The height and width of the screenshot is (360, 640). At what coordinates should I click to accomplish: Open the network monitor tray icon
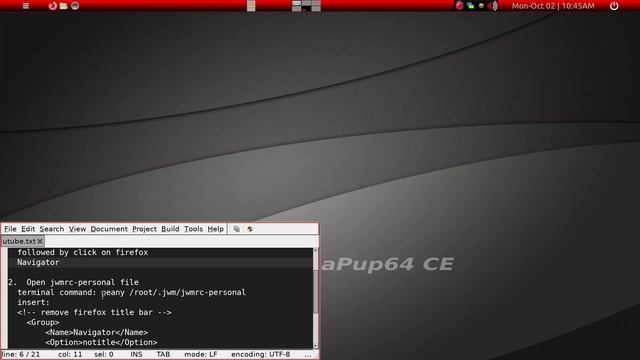coord(471,6)
